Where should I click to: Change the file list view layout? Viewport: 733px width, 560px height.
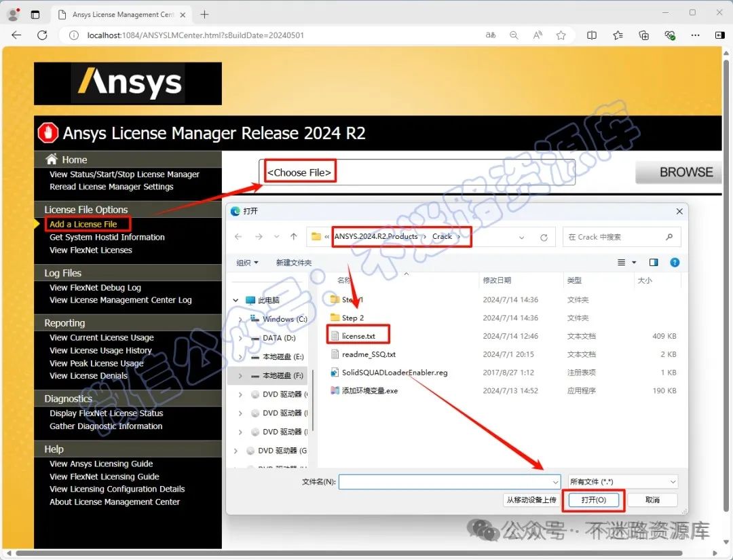(621, 262)
